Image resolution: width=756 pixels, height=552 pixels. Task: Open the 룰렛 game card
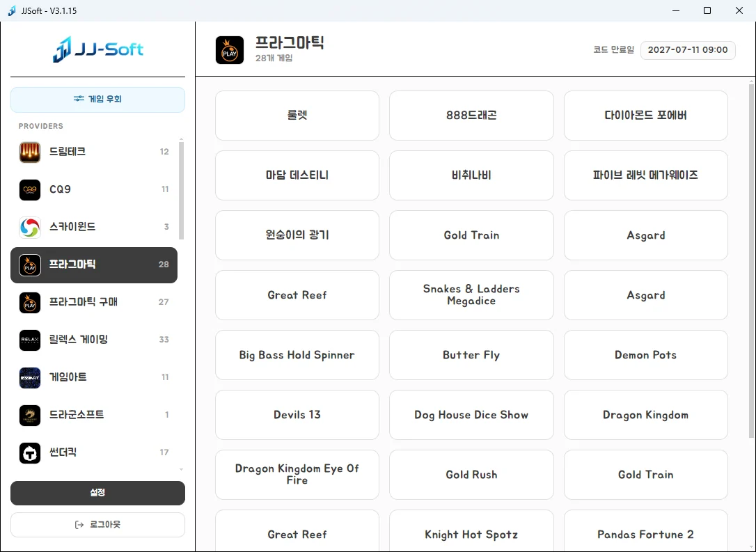tap(297, 116)
